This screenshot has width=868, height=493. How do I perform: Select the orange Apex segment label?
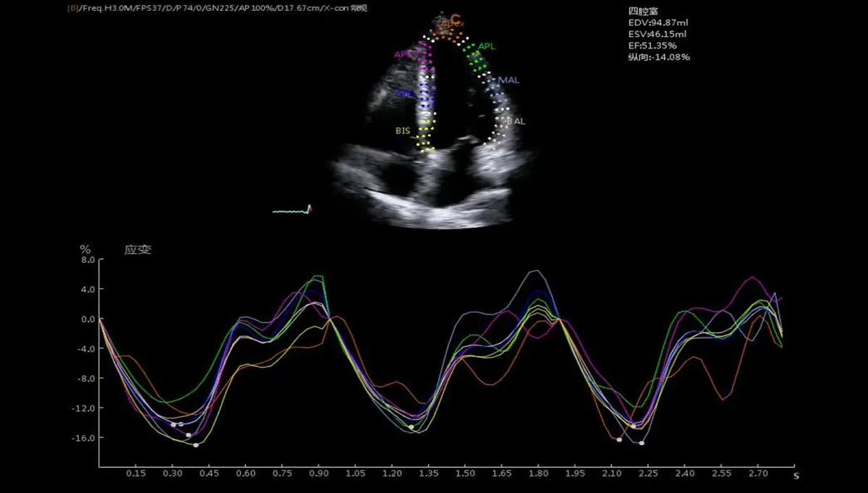click(453, 25)
